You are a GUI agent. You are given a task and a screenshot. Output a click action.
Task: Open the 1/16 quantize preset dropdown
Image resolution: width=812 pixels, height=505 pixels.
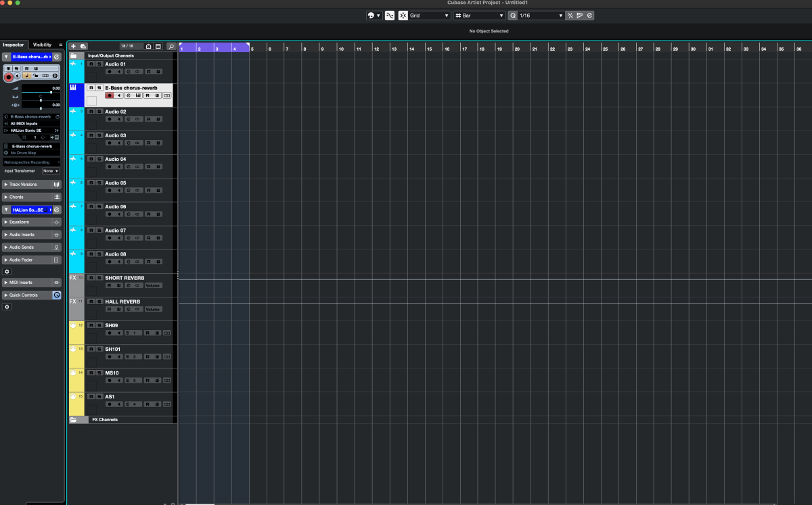tap(541, 15)
